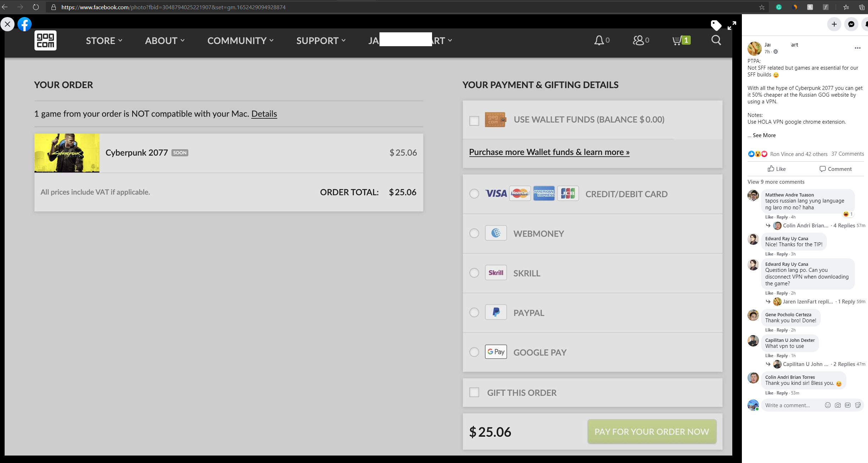Image resolution: width=868 pixels, height=463 pixels.
Task: Like the post
Action: click(777, 169)
